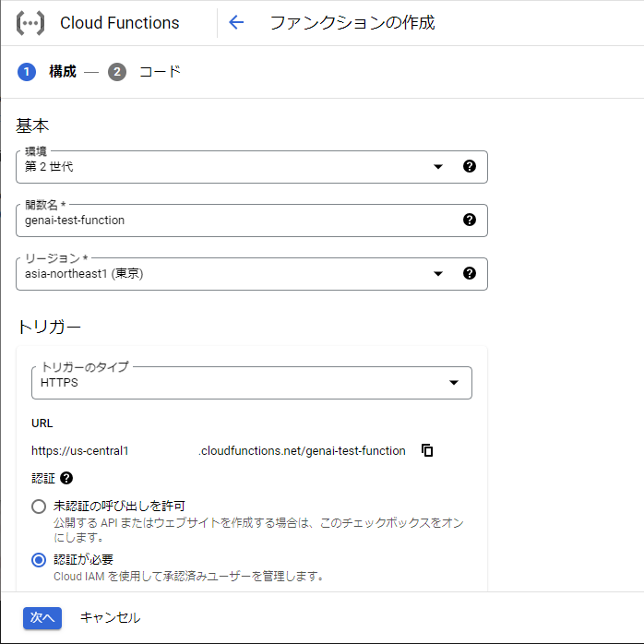Switch to the コード step label

(x=160, y=72)
